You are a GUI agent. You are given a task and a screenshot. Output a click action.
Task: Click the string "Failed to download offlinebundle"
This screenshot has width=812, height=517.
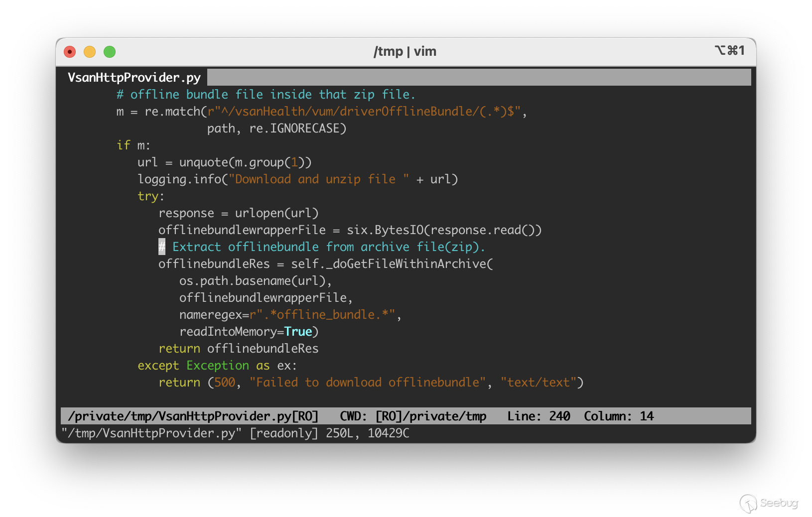click(x=368, y=383)
